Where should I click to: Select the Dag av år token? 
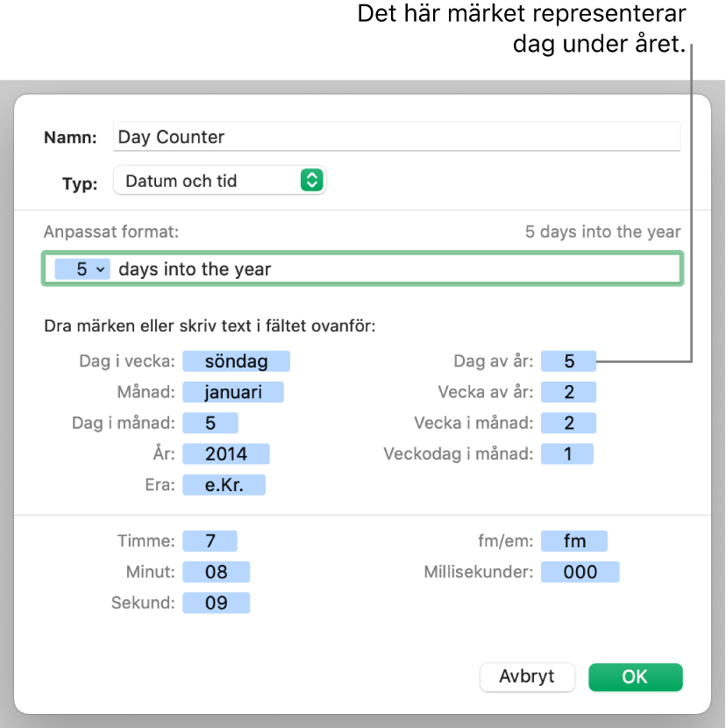[569, 361]
